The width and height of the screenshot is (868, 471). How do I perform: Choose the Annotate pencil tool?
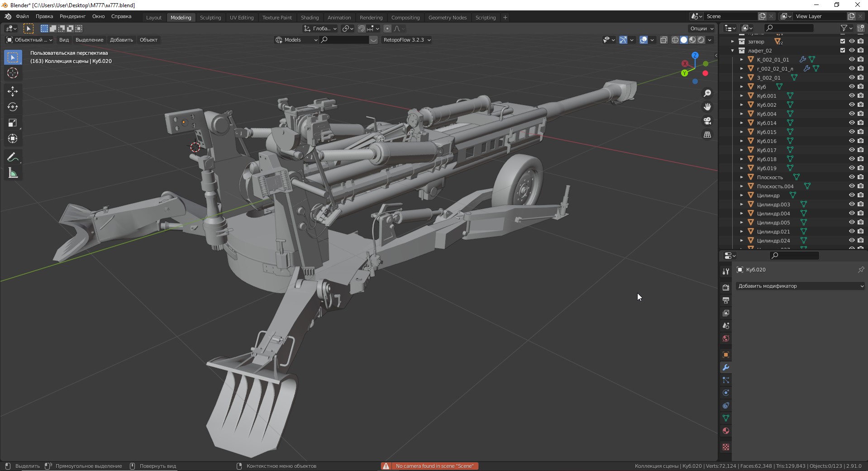pos(13,157)
